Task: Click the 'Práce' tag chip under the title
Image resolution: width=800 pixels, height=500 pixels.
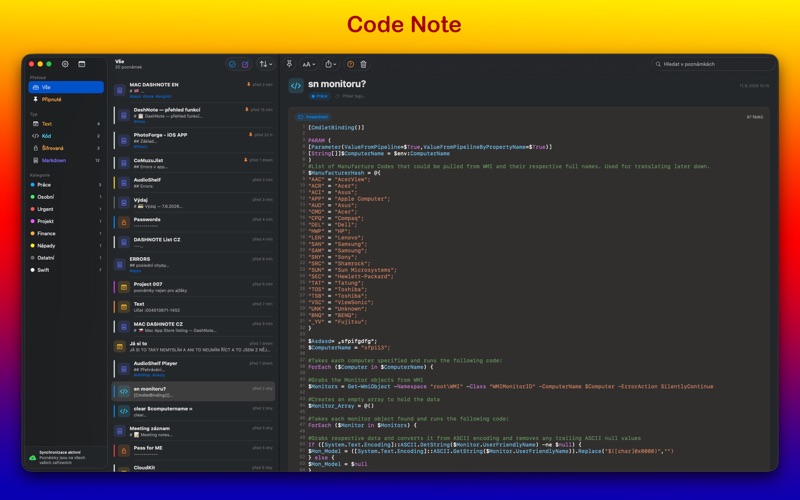Action: click(319, 96)
